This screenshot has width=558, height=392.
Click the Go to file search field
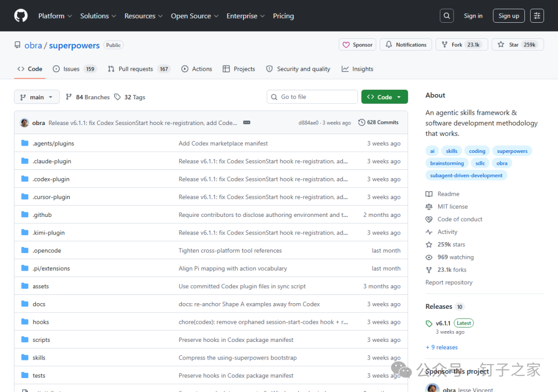point(312,97)
